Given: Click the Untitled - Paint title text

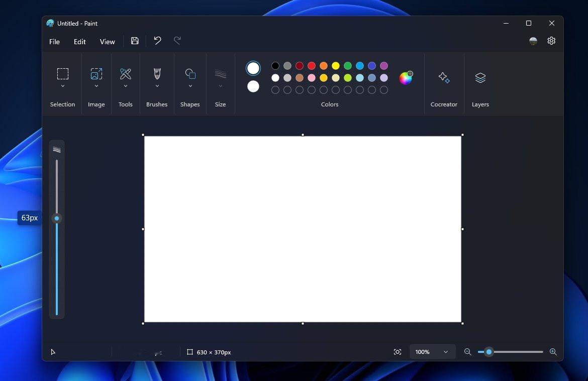Looking at the screenshot, I should point(77,23).
